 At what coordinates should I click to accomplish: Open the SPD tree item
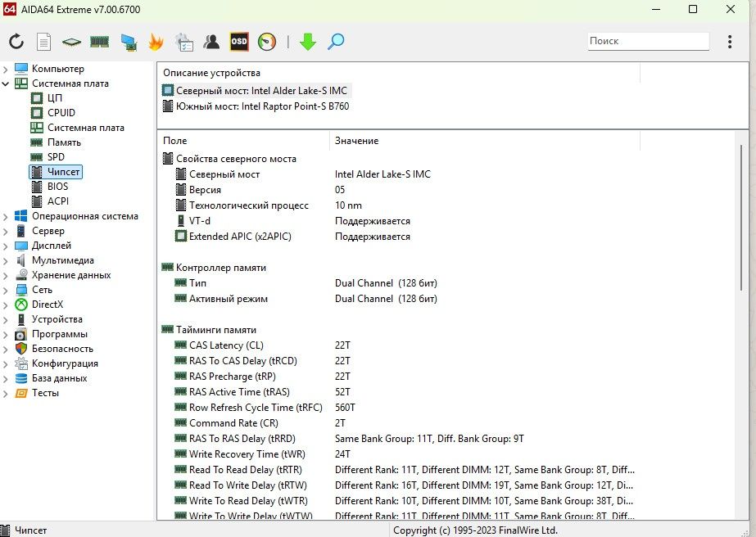[56, 156]
